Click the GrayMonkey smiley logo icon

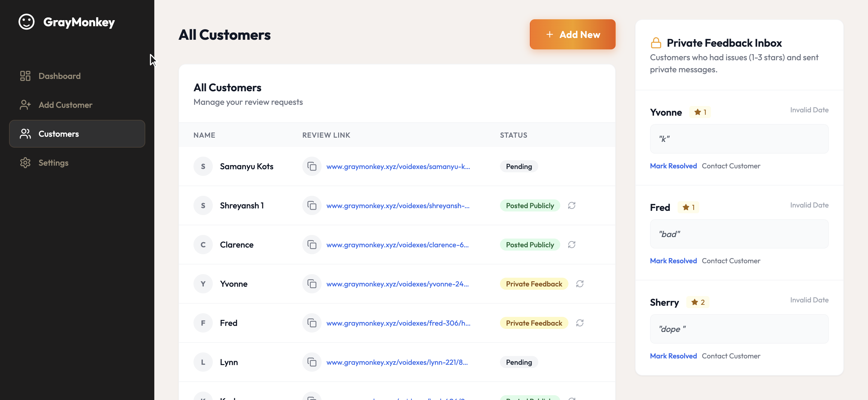26,22
